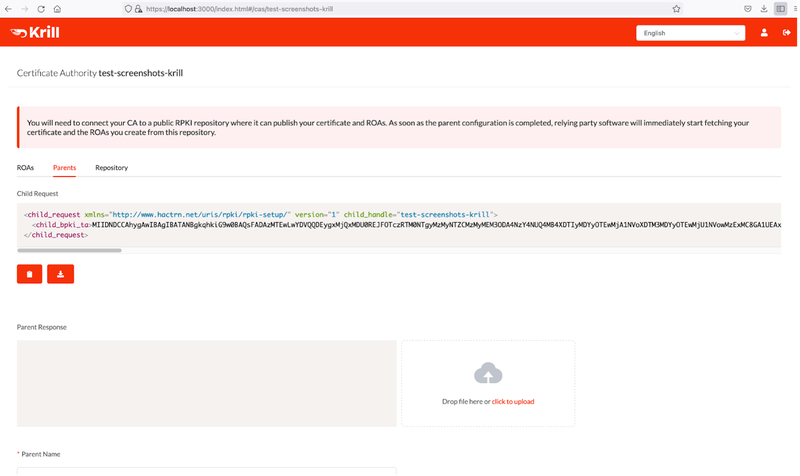Open Firefox downloads panel
The width and height of the screenshot is (800, 476).
[x=765, y=8]
